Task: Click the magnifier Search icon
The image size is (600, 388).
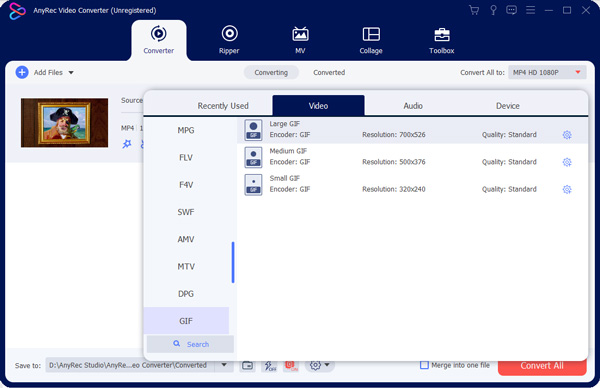Action: (x=176, y=344)
